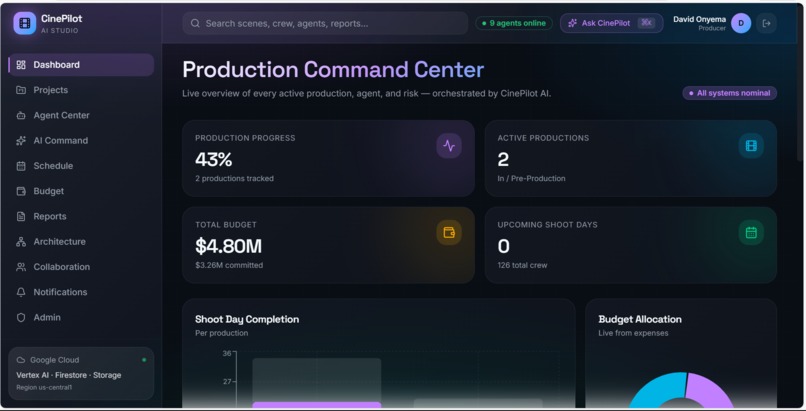The height and width of the screenshot is (411, 806).
Task: Click the purple segment of budget donut
Action: [711, 389]
